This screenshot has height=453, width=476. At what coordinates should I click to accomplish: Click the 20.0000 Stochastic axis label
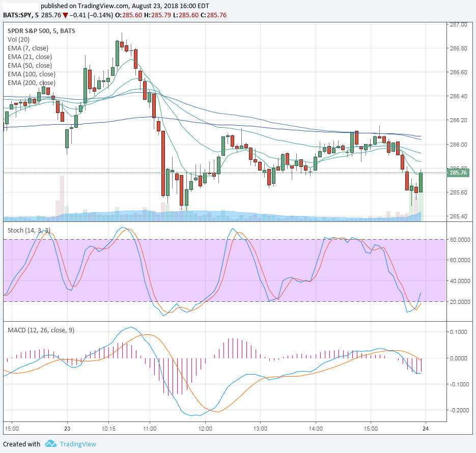(460, 302)
